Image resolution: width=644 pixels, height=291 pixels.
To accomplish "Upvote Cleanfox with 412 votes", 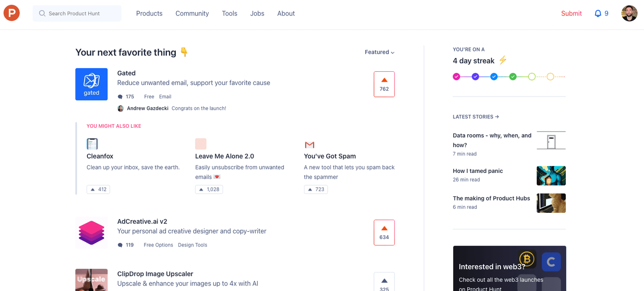I will pos(98,189).
